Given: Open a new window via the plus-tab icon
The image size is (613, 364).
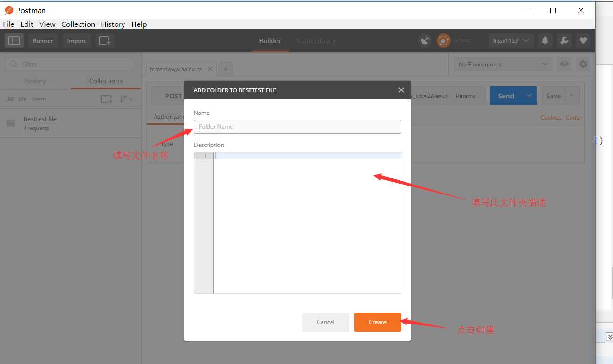Looking at the screenshot, I should coord(105,41).
